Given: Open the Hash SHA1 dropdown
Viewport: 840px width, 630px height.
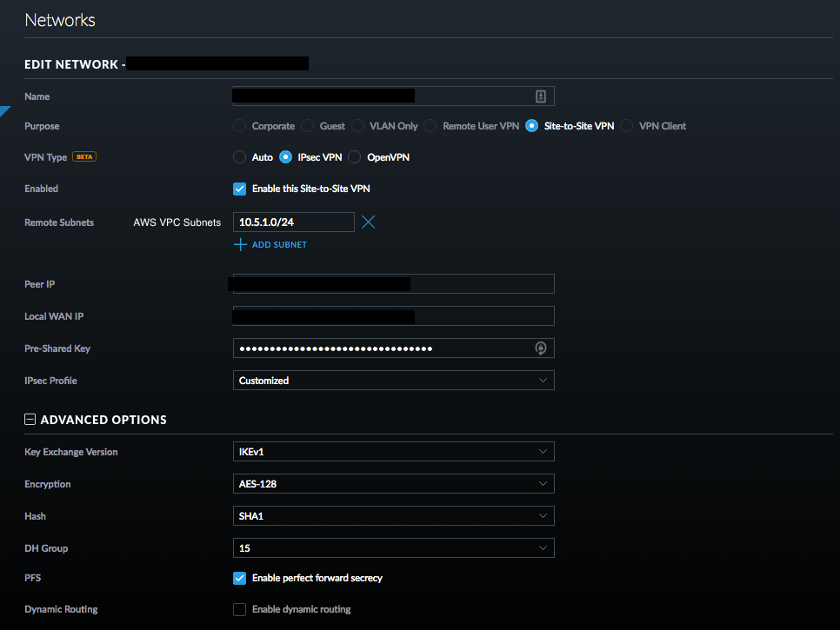Looking at the screenshot, I should [393, 516].
